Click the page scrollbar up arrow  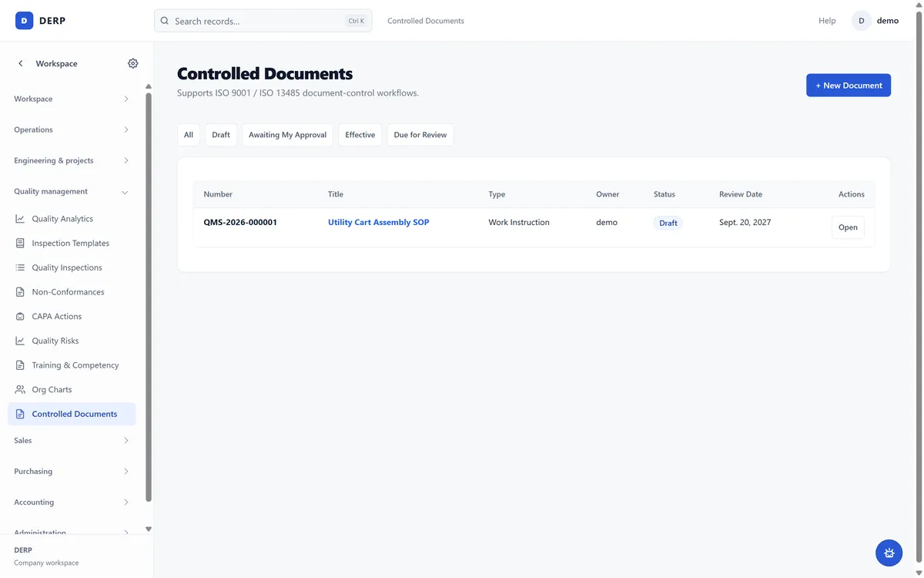(x=919, y=5)
